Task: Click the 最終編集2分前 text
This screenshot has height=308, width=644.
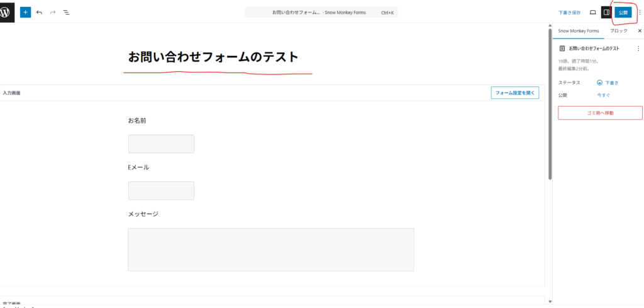Action: (574, 69)
